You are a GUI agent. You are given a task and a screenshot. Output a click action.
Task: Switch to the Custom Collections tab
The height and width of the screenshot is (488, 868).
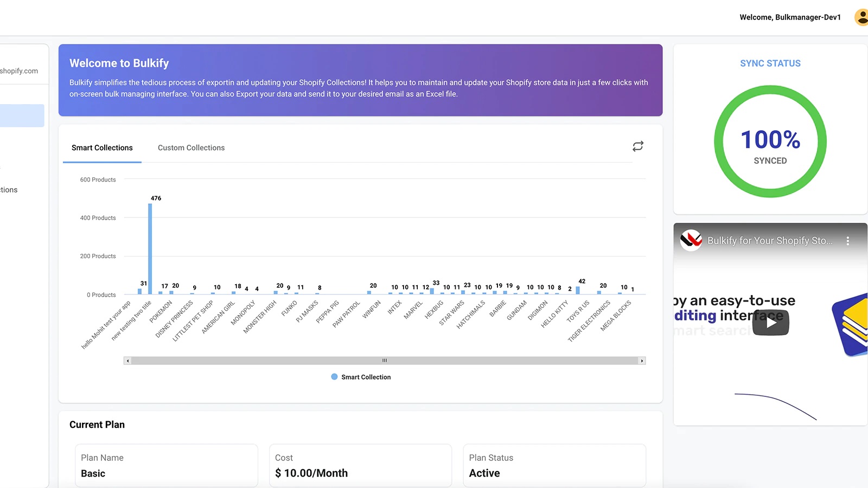coord(191,147)
